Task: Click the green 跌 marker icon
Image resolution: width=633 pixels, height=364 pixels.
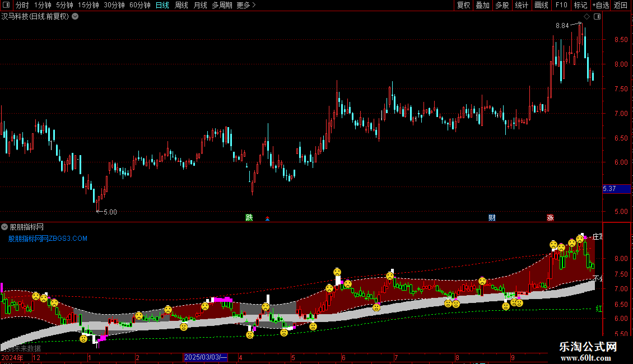Action: pyautogui.click(x=249, y=217)
